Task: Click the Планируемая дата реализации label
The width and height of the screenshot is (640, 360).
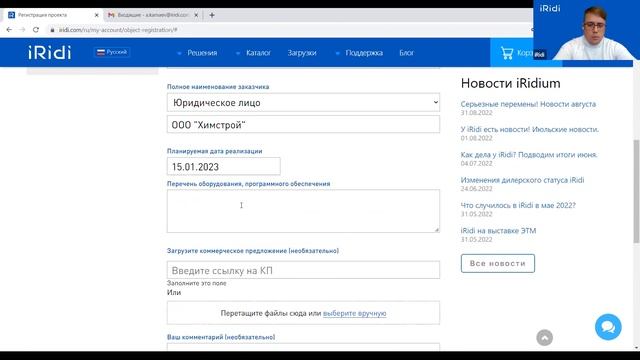Action: tap(215, 151)
